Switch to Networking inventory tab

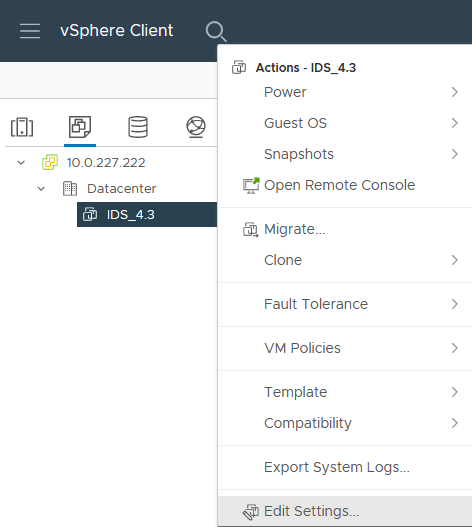point(196,127)
